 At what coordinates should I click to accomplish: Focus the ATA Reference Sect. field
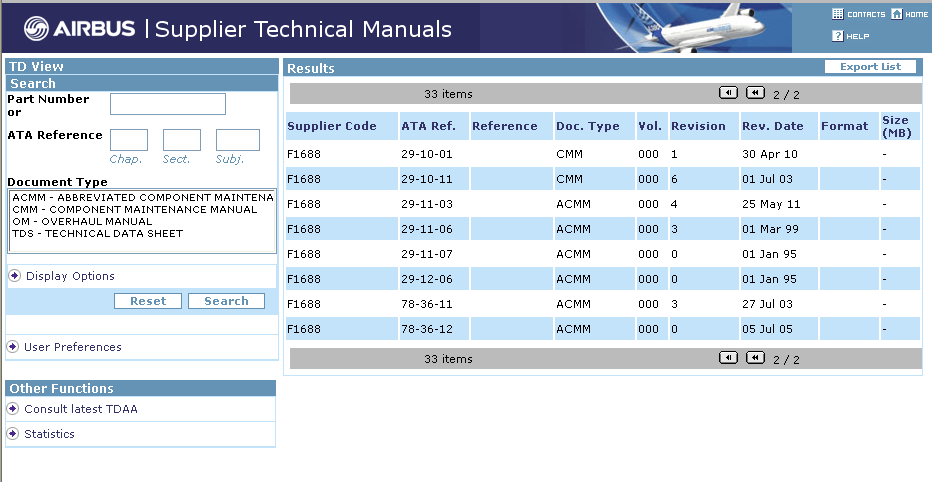182,140
